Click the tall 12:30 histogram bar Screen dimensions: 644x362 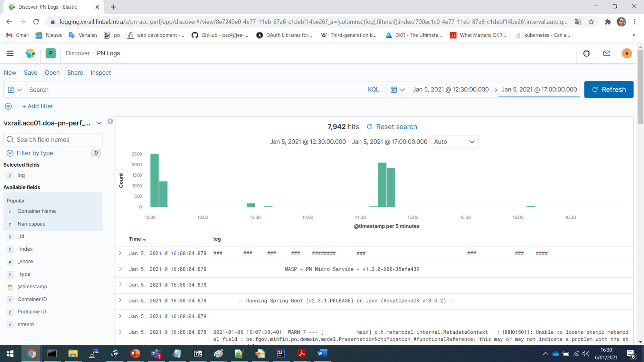point(155,181)
